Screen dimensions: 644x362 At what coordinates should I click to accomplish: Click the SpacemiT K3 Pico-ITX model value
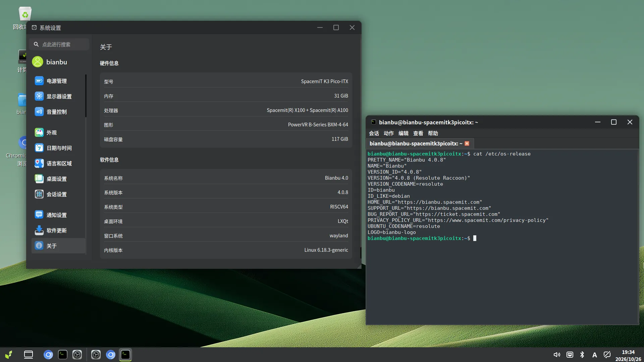(x=324, y=81)
